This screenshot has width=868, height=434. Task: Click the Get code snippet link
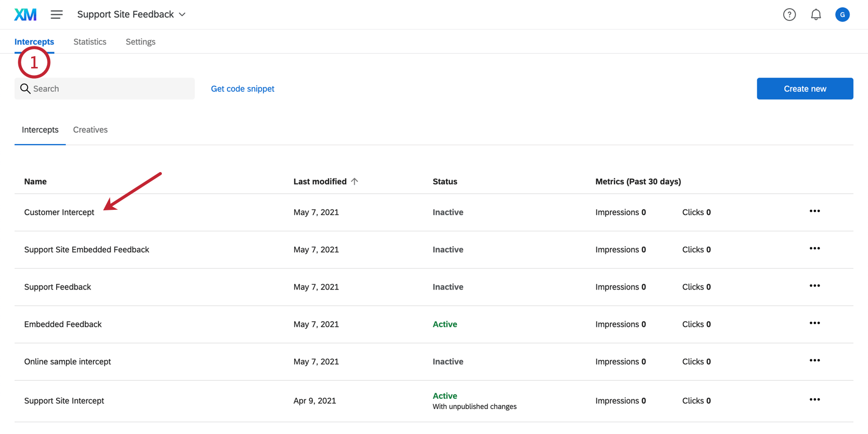coord(243,89)
